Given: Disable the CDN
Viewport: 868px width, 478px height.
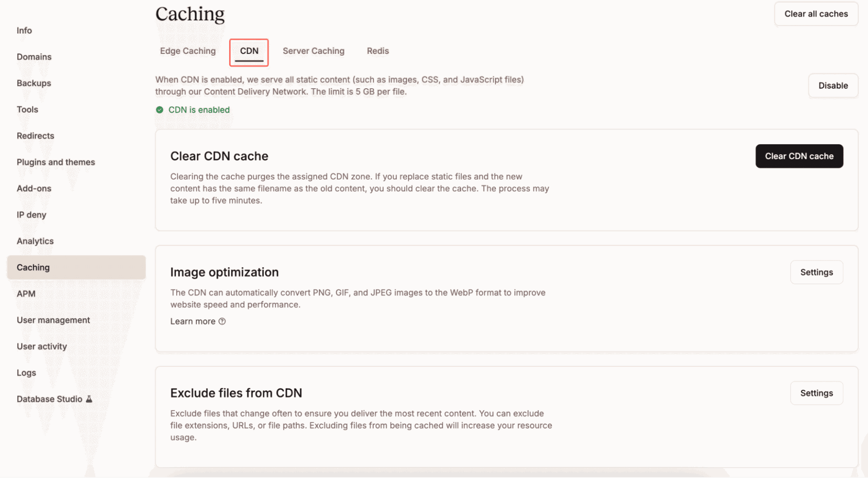Looking at the screenshot, I should coord(833,85).
